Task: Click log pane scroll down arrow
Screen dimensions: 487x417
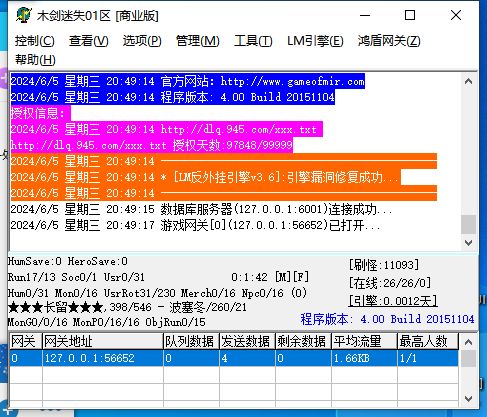Action: point(468,242)
